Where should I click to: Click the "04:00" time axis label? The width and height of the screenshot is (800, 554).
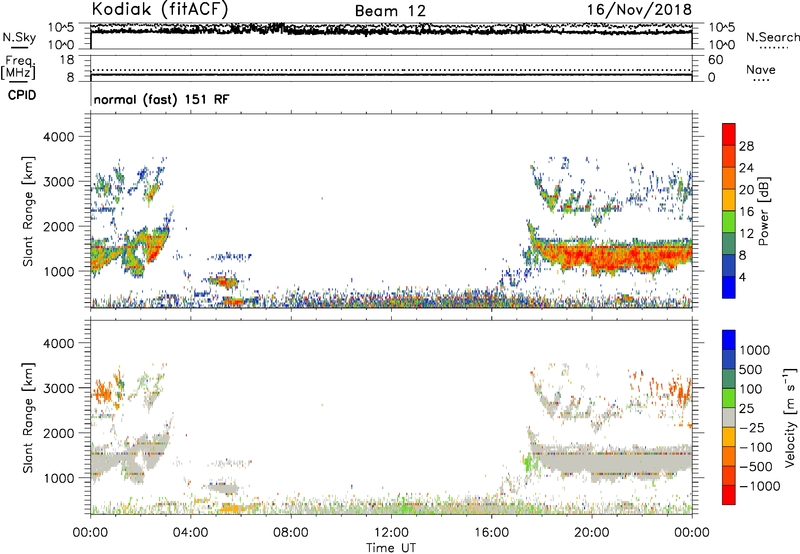tap(190, 533)
